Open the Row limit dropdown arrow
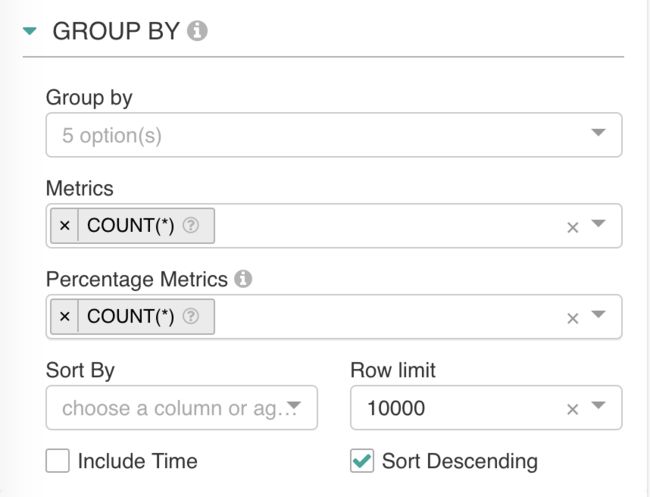 coord(598,405)
